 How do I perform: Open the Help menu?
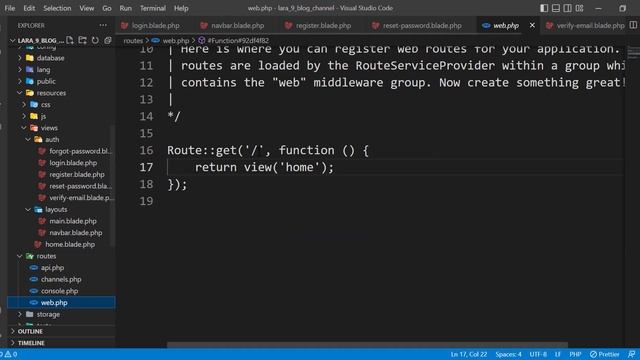(181, 8)
